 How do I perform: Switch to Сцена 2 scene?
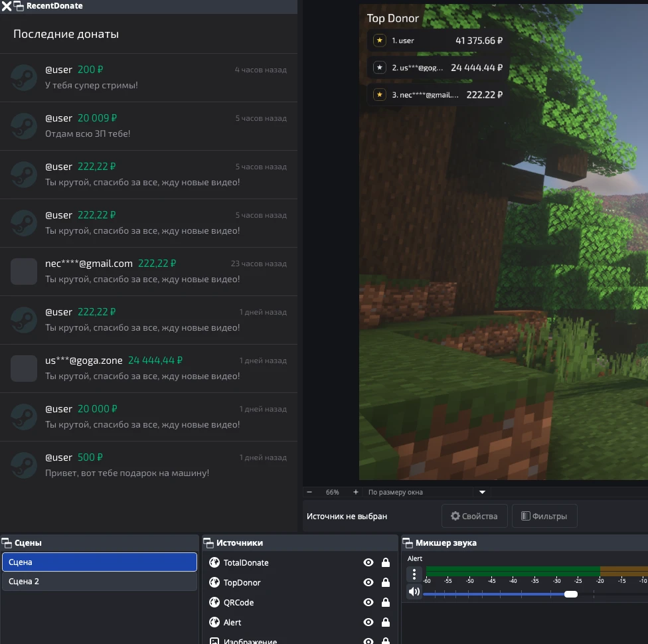(x=100, y=582)
